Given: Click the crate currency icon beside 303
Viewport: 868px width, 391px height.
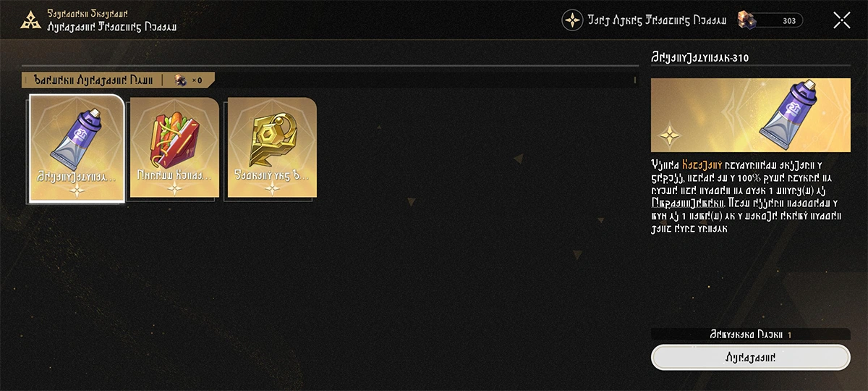Looking at the screenshot, I should [x=748, y=20].
